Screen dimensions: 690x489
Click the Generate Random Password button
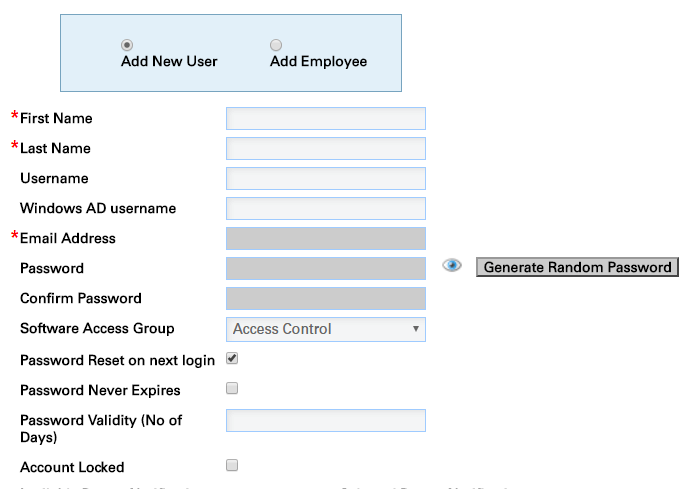pos(577,267)
